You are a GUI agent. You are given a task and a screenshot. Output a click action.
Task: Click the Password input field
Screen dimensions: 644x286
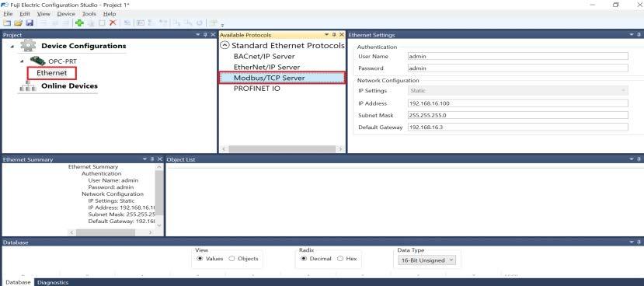tap(518, 68)
